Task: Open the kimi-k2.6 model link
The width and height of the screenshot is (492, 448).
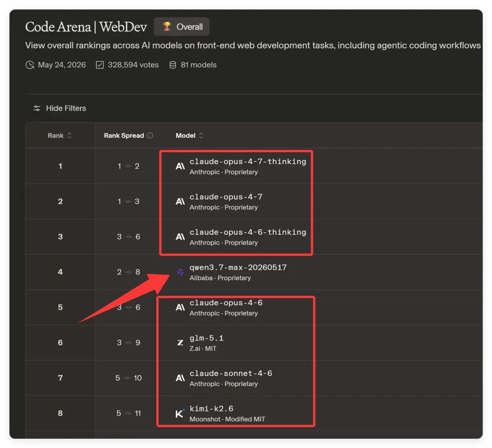Action: [x=211, y=408]
